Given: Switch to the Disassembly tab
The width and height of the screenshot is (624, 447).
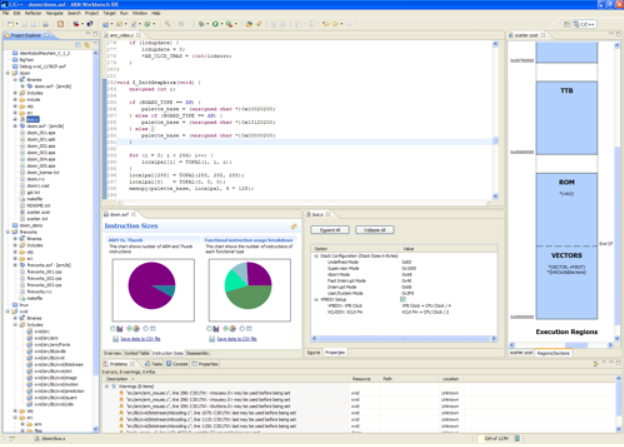Looking at the screenshot, I should pos(197,353).
